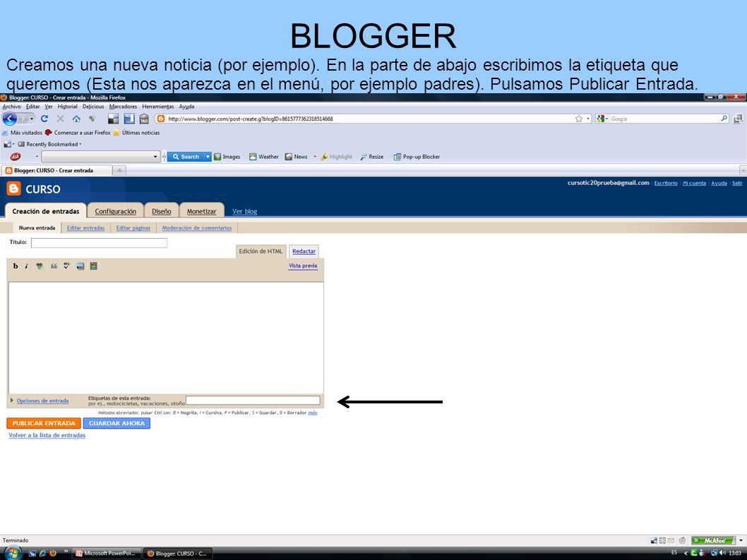
Task: Click the bold formatting icon
Action: coord(16,266)
